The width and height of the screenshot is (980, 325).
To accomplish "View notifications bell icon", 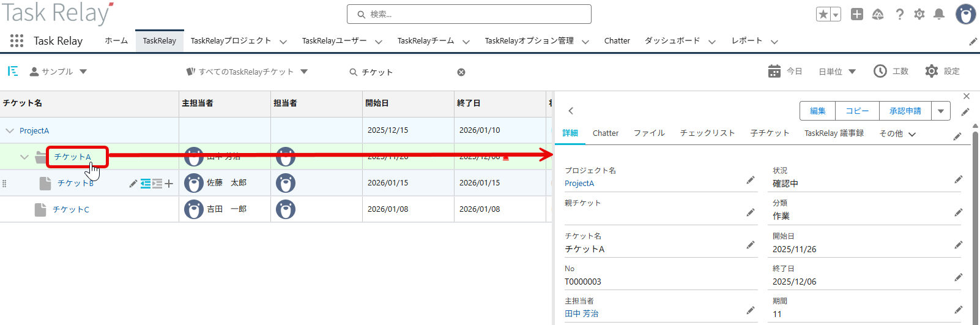I will [940, 14].
